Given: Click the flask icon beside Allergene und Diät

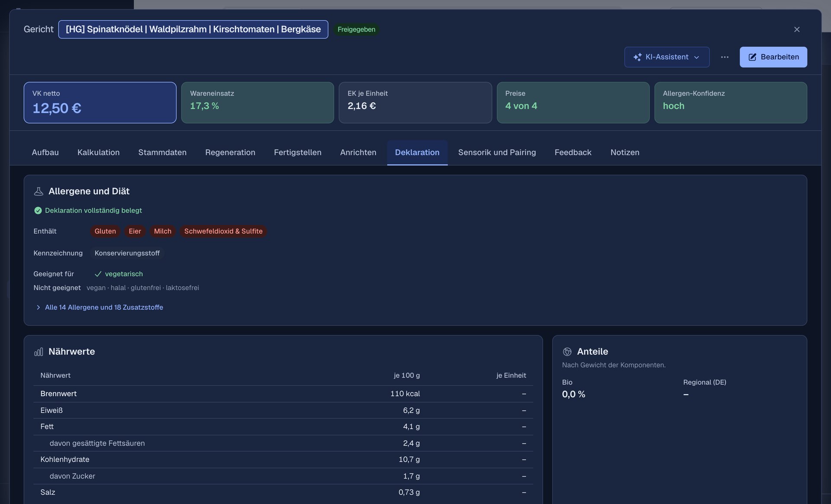Looking at the screenshot, I should pyautogui.click(x=39, y=191).
